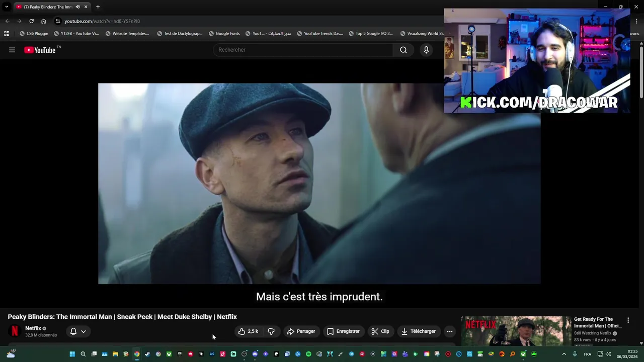The width and height of the screenshot is (644, 362).
Task: Open Chrome tab search dropdown
Action: 7,7
